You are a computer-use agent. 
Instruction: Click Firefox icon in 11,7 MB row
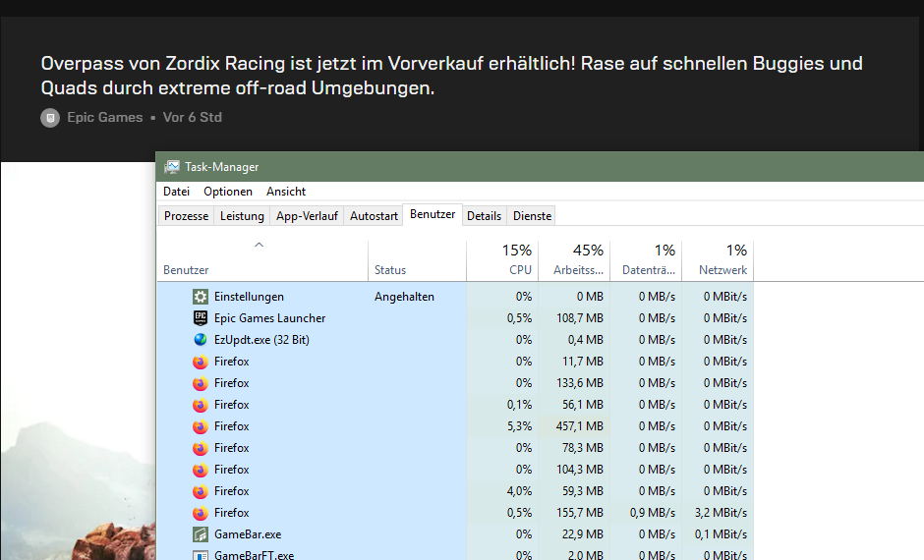point(201,362)
